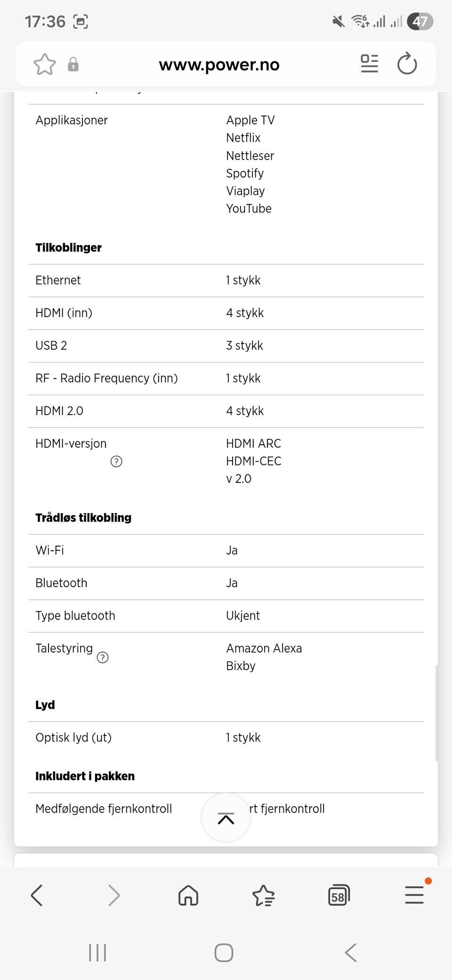Open the browser hamburger menu
The width and height of the screenshot is (452, 980).
414,894
